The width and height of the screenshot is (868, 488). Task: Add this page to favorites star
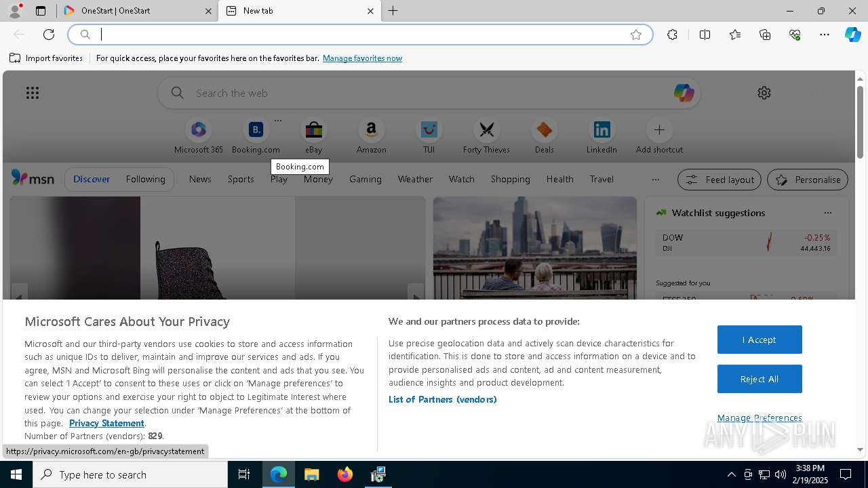[x=636, y=35]
